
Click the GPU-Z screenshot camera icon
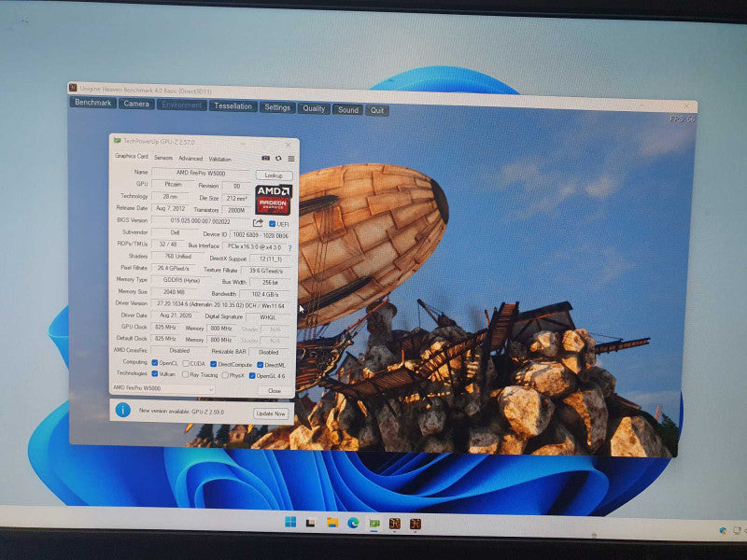265,158
